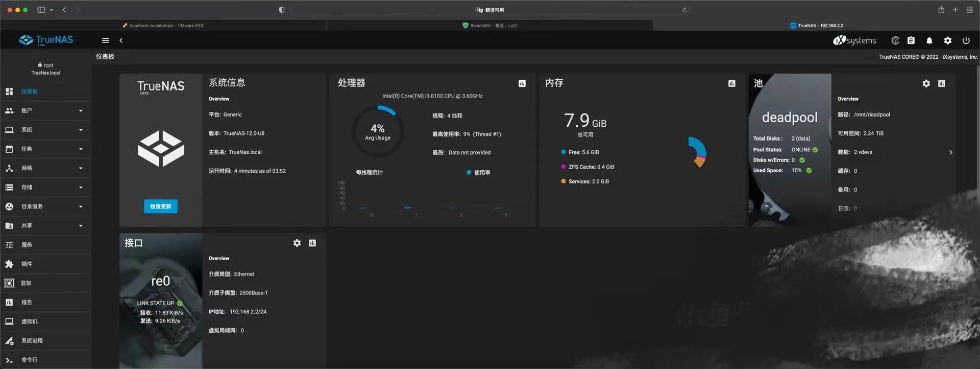Switch to the BleachWrt LuCI browser tab

tap(489, 25)
